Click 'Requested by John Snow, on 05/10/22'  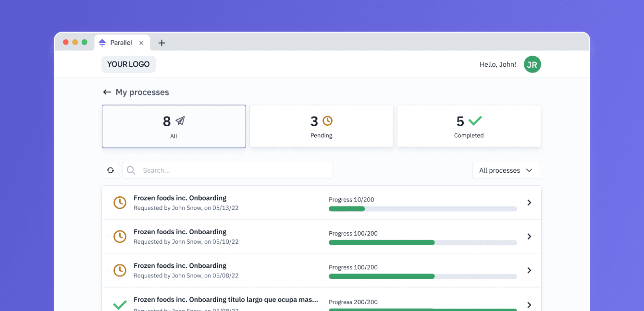[x=186, y=242]
